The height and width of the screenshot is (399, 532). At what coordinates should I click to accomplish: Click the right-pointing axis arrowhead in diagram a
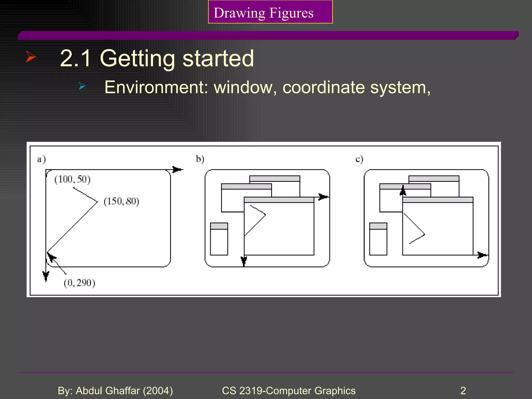point(177,170)
